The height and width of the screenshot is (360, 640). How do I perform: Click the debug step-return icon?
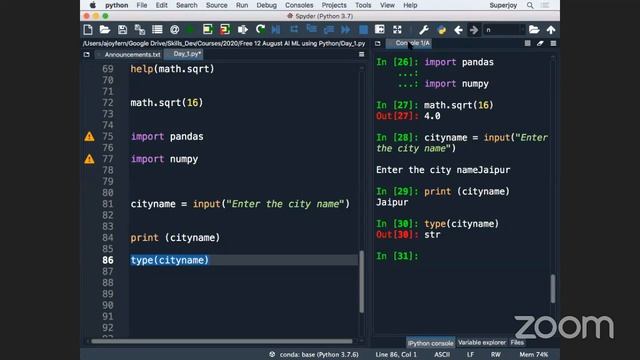(x=329, y=30)
